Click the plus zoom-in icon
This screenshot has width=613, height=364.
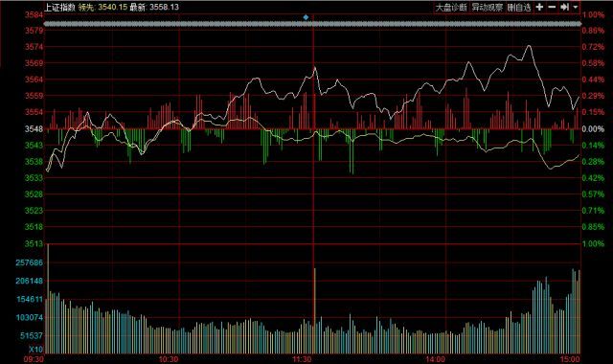[539, 7]
